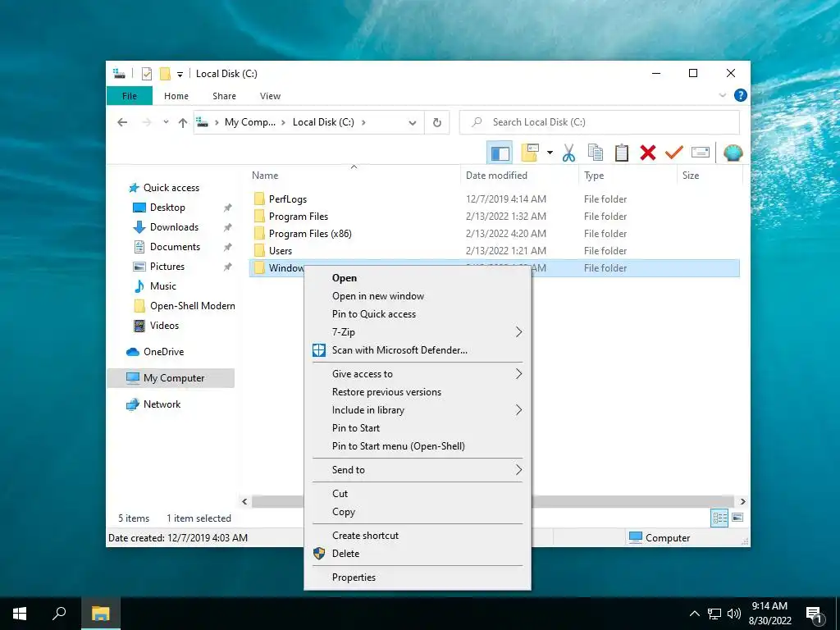Choose Properties in the context menu

click(418, 577)
